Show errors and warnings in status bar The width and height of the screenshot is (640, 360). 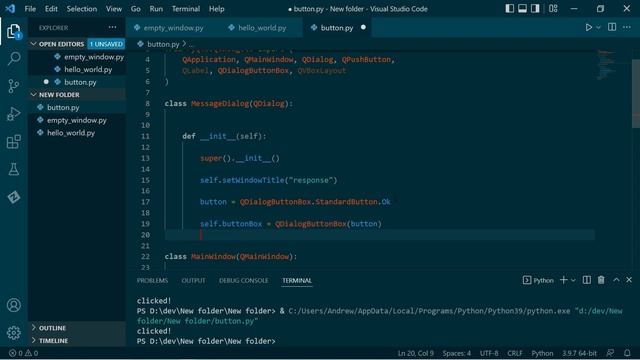(23, 353)
